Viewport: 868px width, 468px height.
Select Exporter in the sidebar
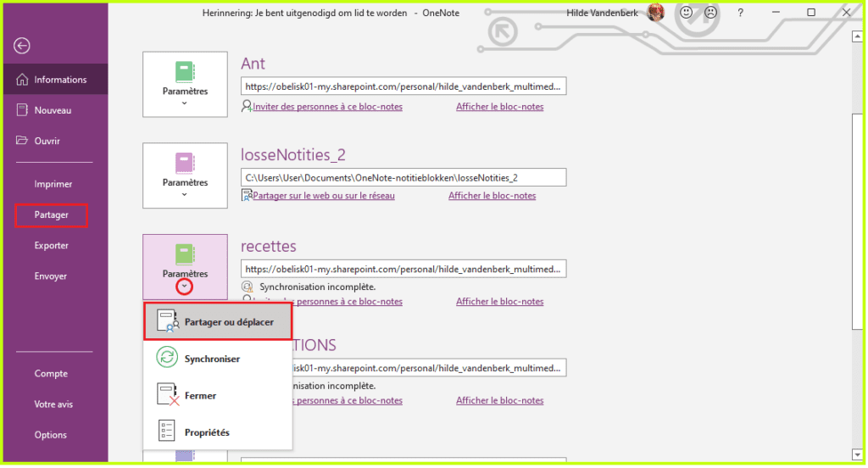pos(52,245)
